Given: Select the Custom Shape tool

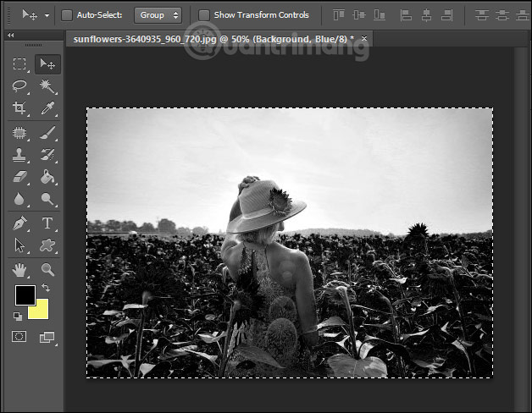Looking at the screenshot, I should [47, 245].
